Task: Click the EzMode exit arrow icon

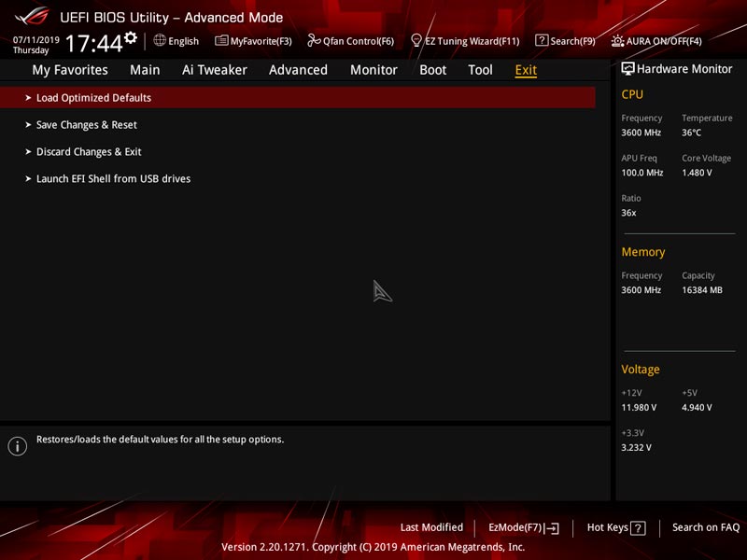Action: [552, 527]
